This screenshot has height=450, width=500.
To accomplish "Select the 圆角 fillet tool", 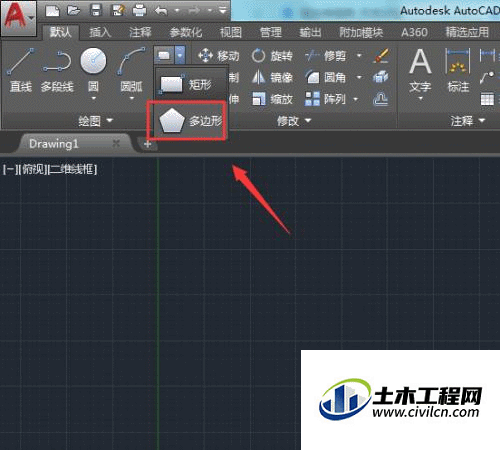I will (325, 78).
